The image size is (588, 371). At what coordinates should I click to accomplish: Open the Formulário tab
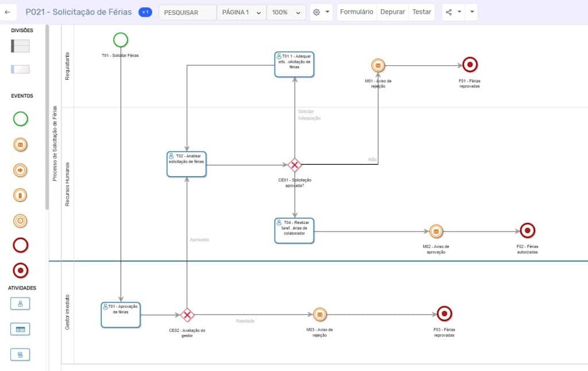click(x=356, y=12)
